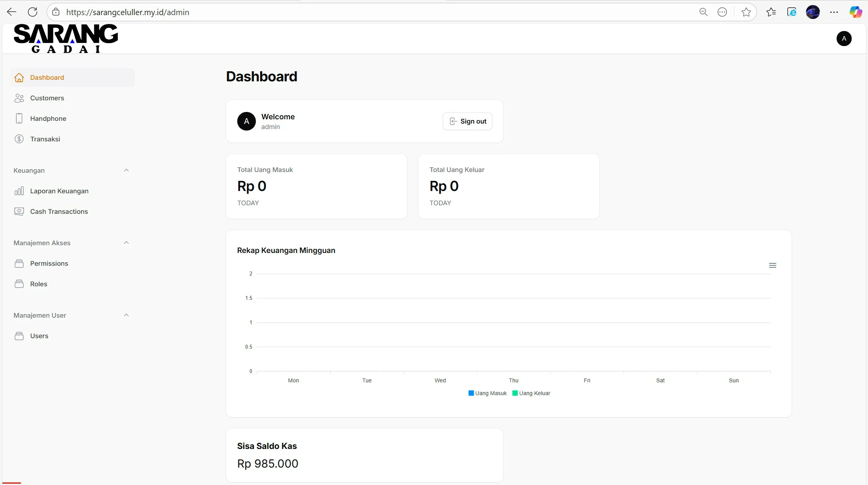Click the Sign out button
Image resolution: width=868 pixels, height=485 pixels.
(468, 121)
